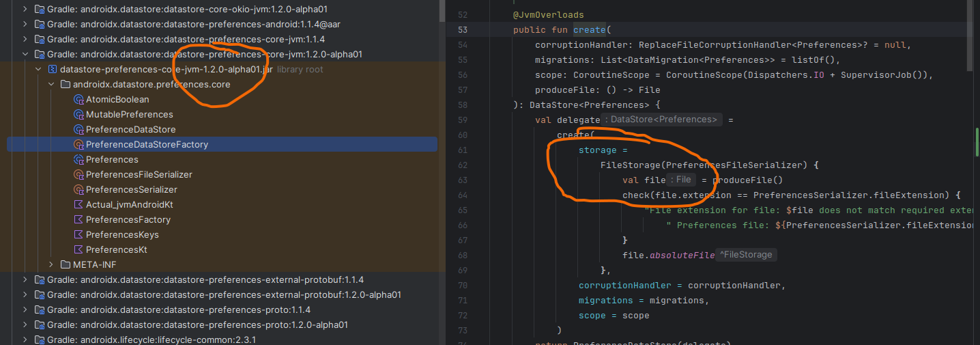This screenshot has height=345, width=980.
Task: Click the Actual_jvmAndroidKt Kotlin file icon
Action: point(78,205)
